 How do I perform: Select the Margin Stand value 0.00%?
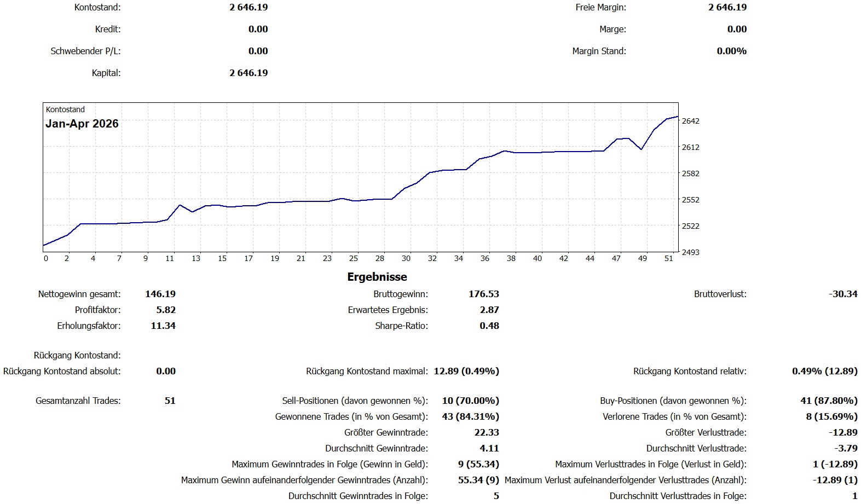731,51
